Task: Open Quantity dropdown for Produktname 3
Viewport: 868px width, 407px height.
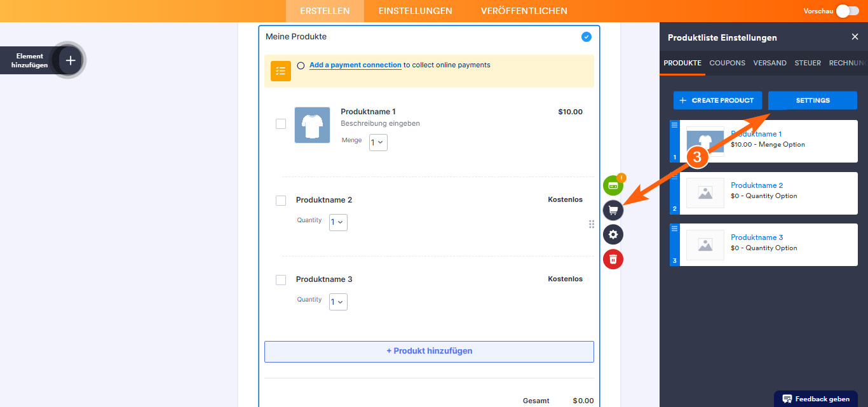Action: coord(338,302)
